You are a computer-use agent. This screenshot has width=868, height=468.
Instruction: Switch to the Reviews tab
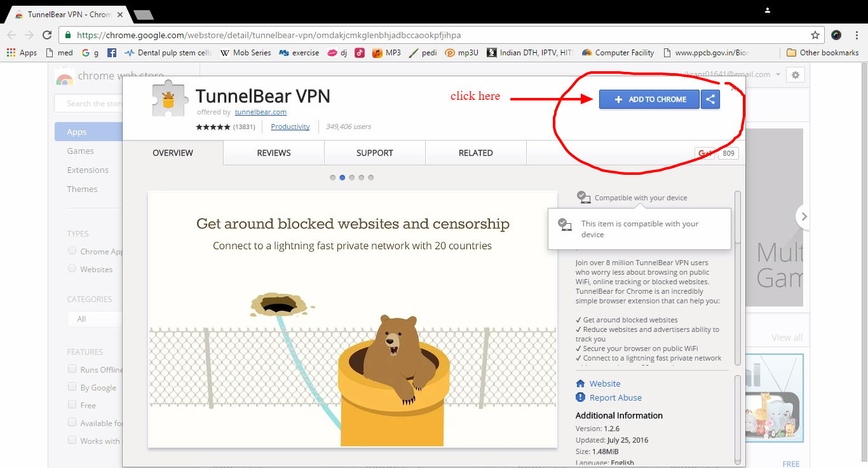274,153
